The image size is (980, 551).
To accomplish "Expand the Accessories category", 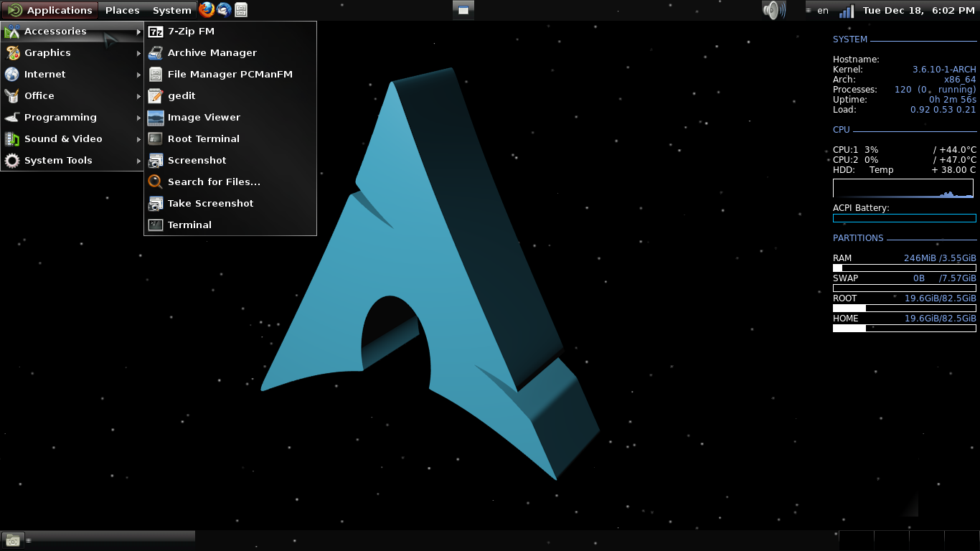I will click(72, 32).
